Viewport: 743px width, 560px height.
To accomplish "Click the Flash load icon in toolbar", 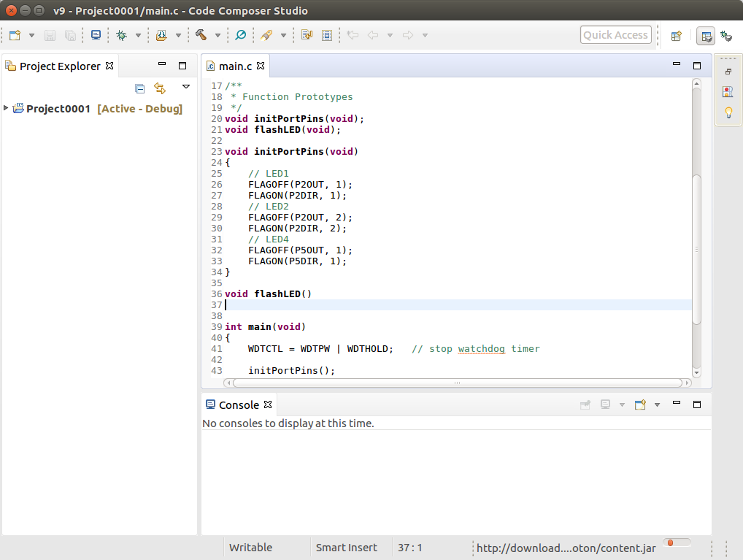I will [161, 35].
